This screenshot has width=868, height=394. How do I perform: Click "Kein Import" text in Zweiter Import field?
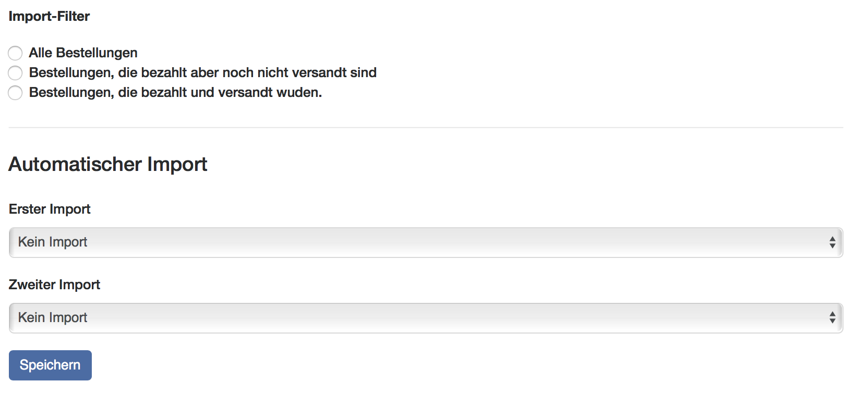53,318
